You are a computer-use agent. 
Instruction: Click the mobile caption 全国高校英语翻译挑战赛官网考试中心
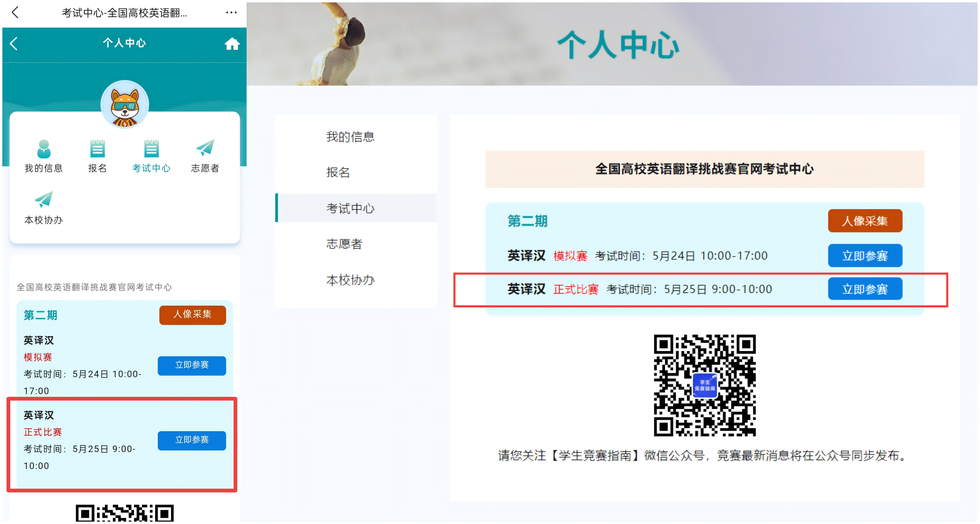pos(94,287)
